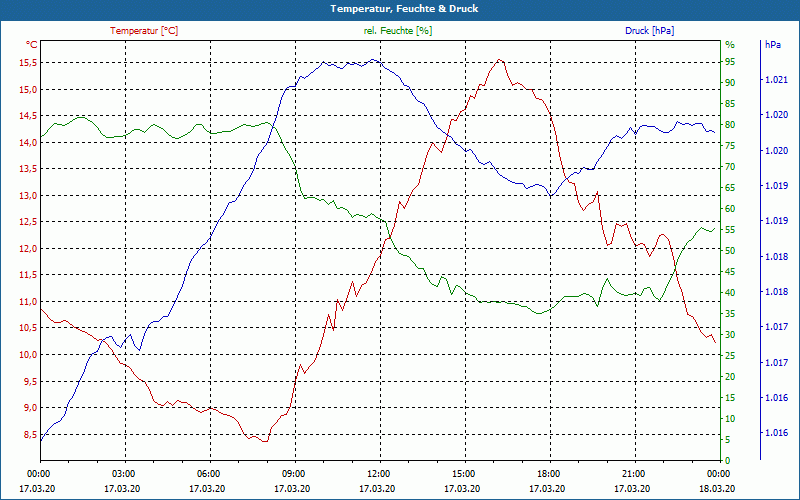
Task: Click the '00:00' label above date 18.03.20
Action: tap(718, 473)
